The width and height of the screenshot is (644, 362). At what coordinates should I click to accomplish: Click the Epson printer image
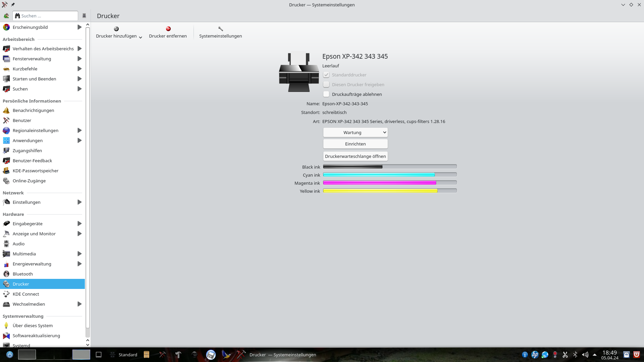point(299,72)
